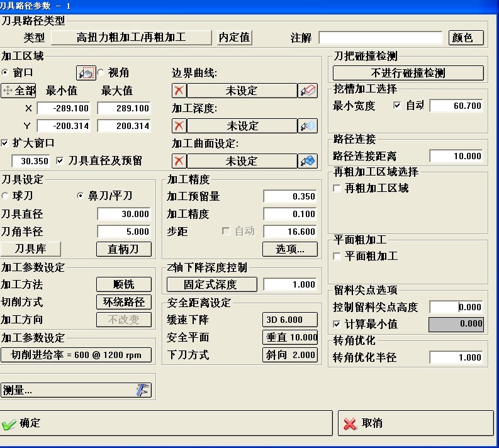
Task: Toggle 自动 checkbox for 最小宽度
Action: (x=397, y=105)
